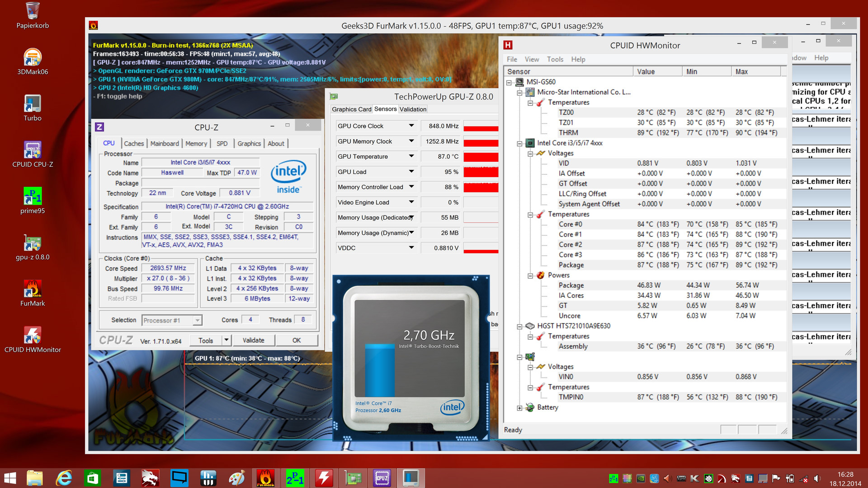Viewport: 868px width, 488px height.
Task: Switch to HWMonitor lightning taskbar icon
Action: click(x=324, y=478)
